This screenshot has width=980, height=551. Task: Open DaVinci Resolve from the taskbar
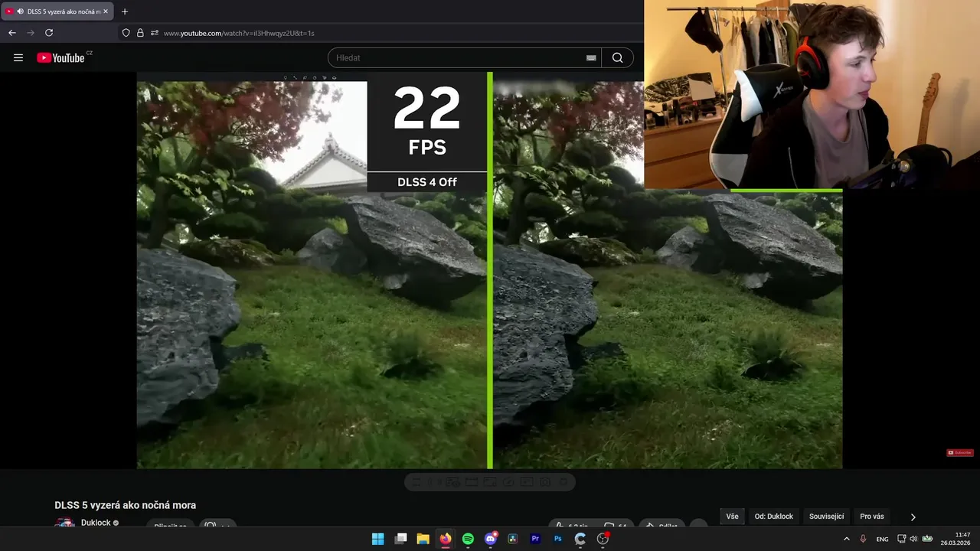[513, 539]
